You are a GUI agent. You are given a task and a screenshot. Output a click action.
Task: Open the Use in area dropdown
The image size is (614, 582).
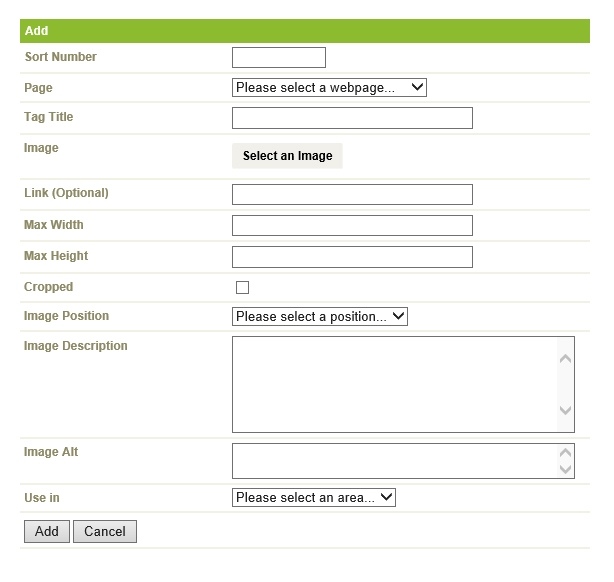click(314, 497)
